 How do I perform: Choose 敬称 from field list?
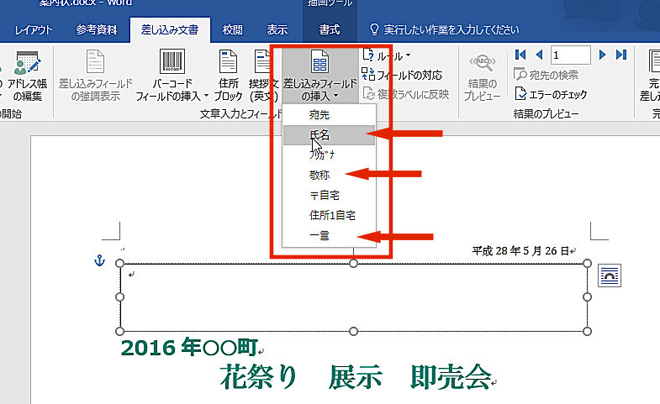click(329, 175)
